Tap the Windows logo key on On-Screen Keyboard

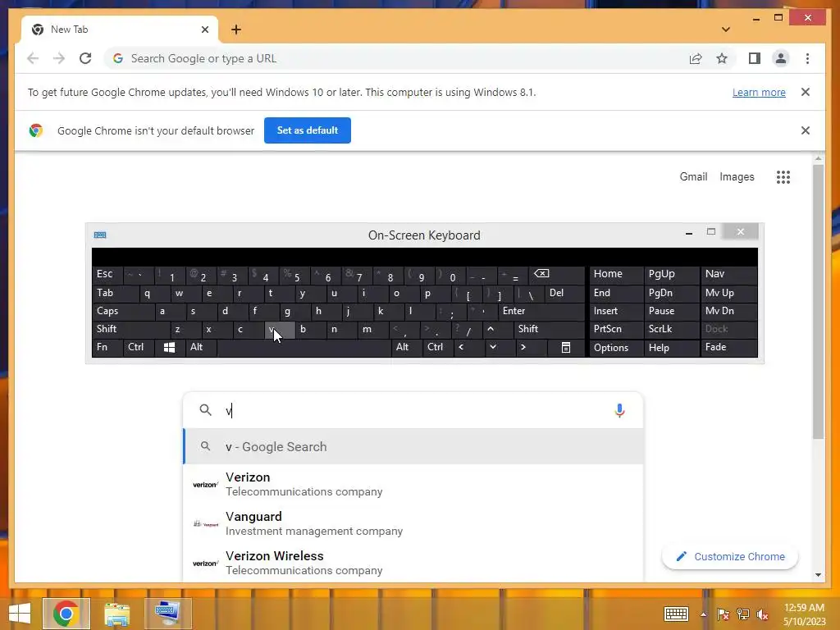tap(169, 347)
